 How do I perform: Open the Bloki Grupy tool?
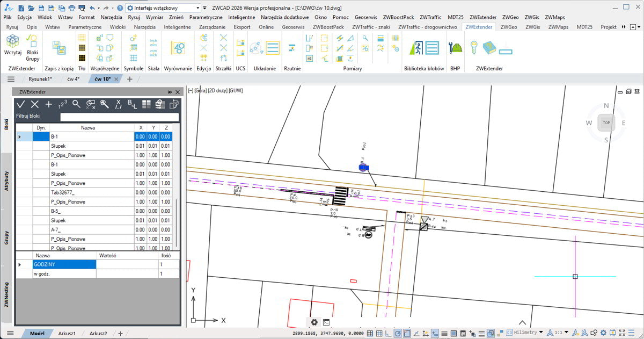coord(32,47)
